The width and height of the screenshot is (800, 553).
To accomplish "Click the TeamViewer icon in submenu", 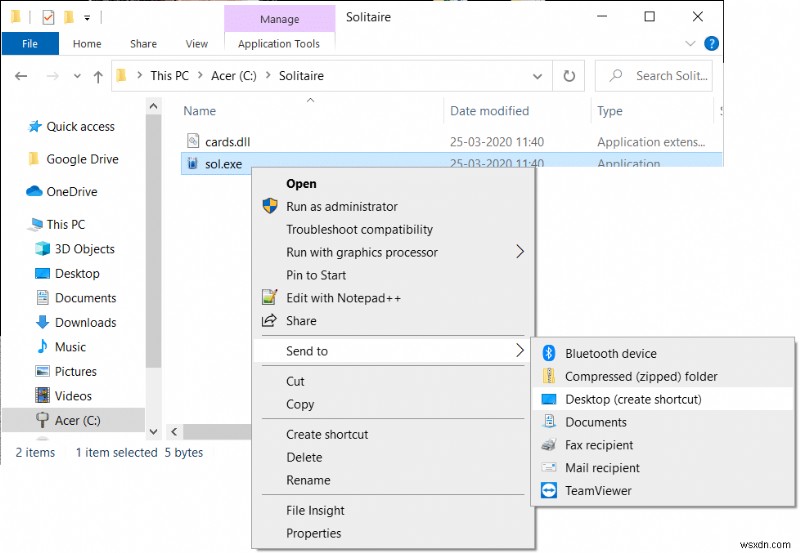I will point(548,491).
